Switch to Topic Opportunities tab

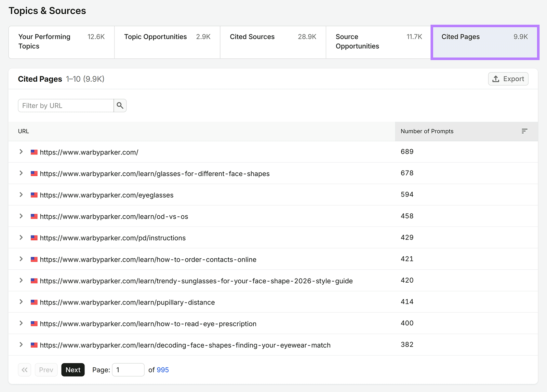tap(167, 42)
